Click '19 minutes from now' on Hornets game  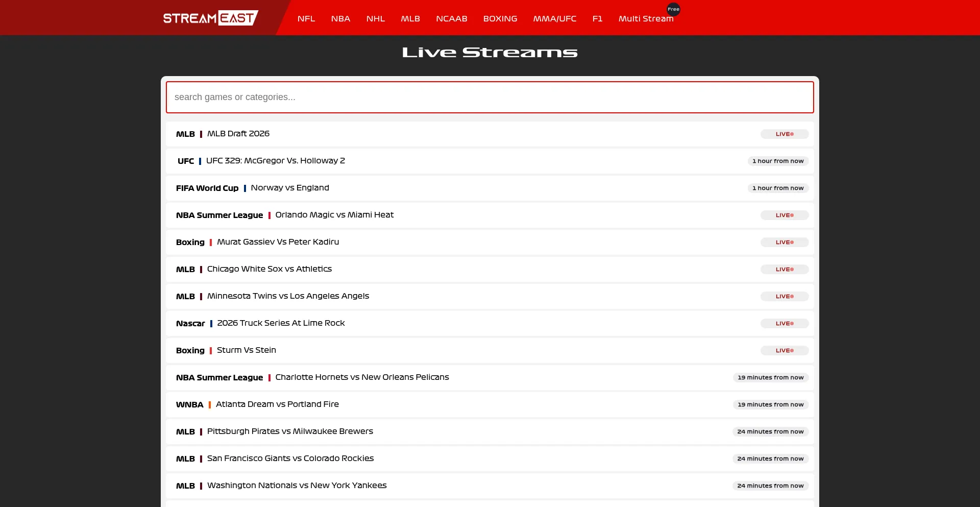pos(771,377)
